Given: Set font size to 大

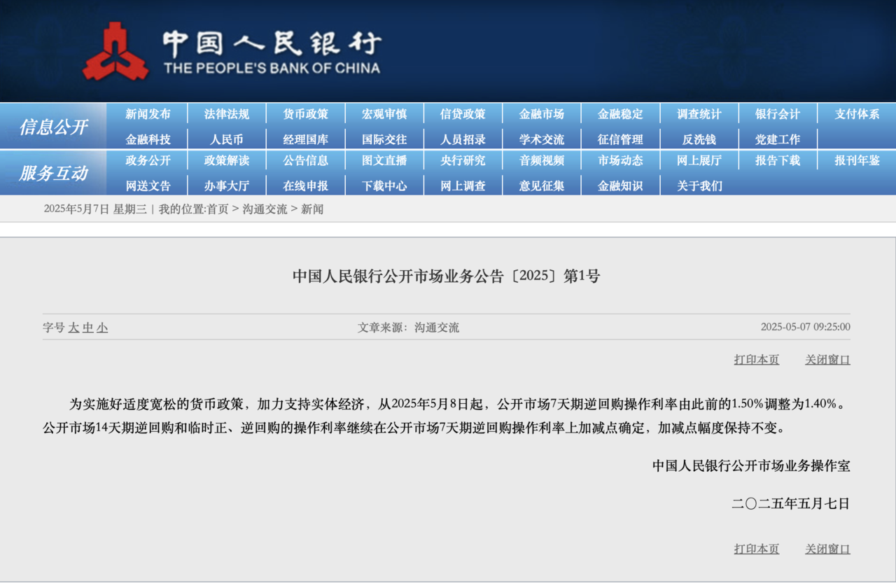Looking at the screenshot, I should (x=73, y=328).
